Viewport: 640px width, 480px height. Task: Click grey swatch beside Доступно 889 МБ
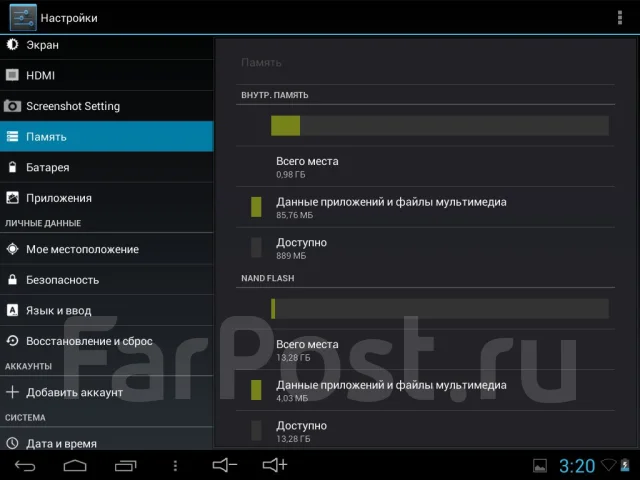click(256, 247)
